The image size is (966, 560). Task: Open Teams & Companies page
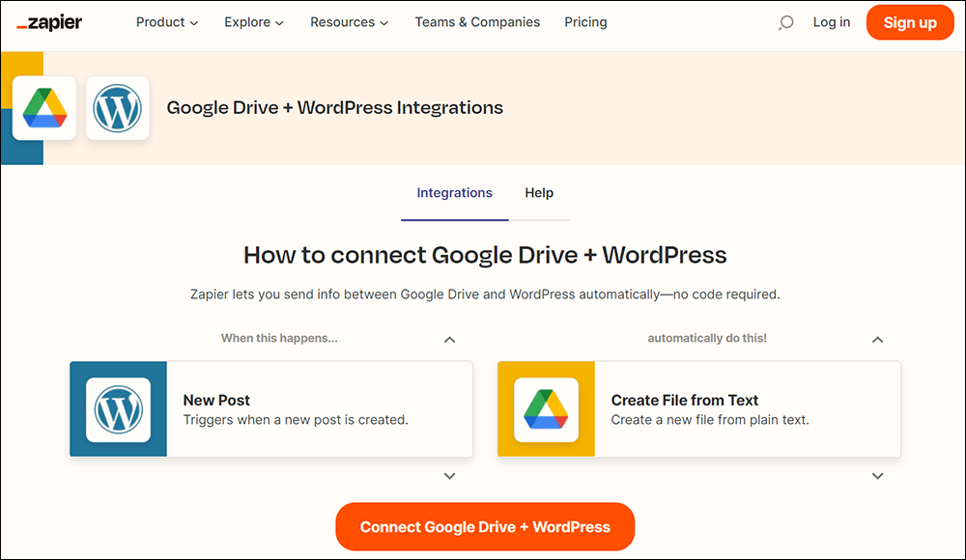pyautogui.click(x=477, y=22)
